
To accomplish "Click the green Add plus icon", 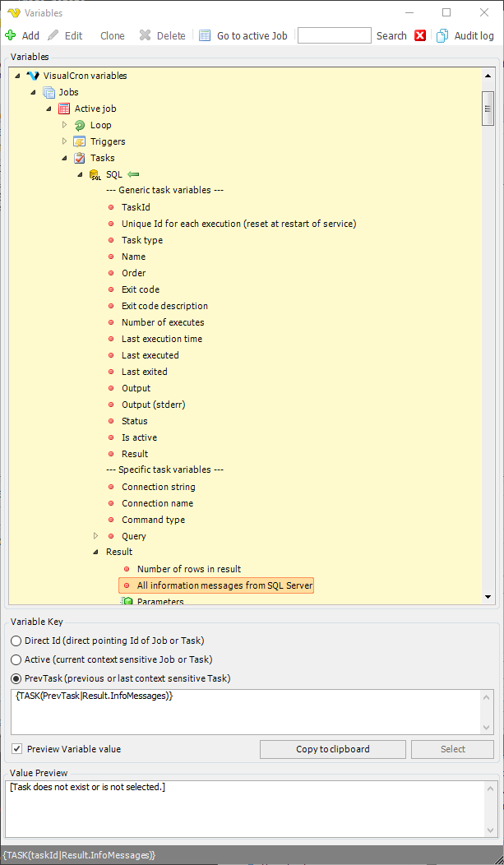I will (x=11, y=35).
